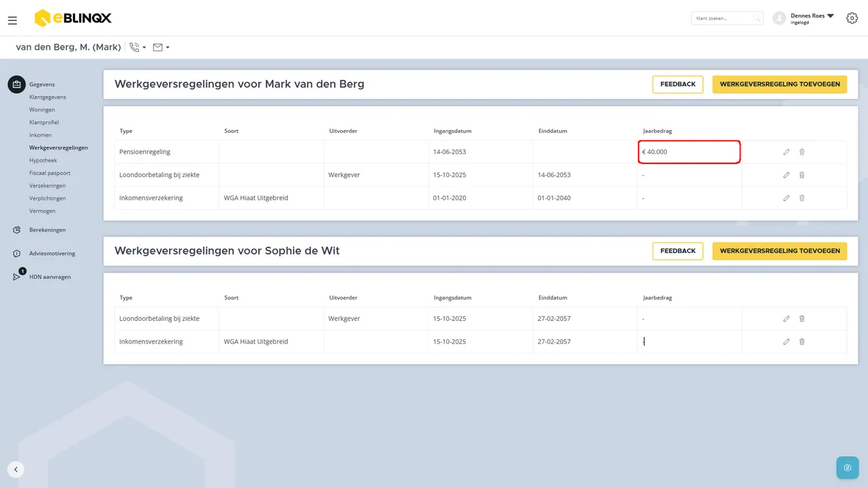Delete Sophie's Inkomensverzekering row
868x488 pixels.
tap(801, 342)
